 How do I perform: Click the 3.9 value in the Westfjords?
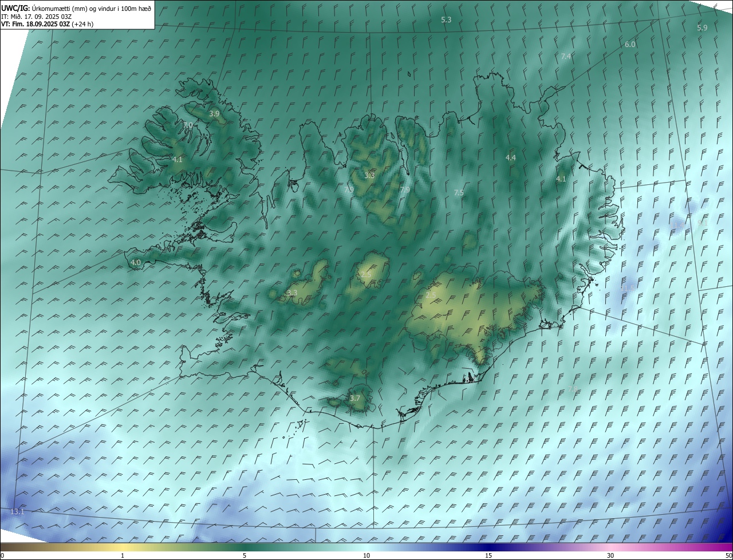[214, 114]
